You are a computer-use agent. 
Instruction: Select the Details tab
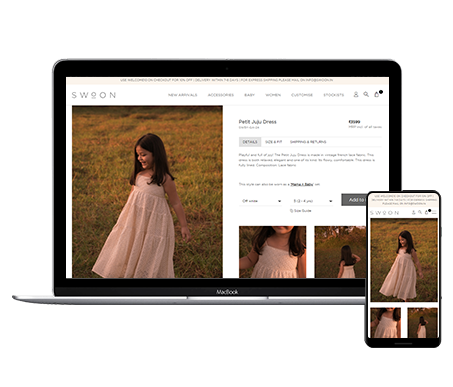(x=250, y=142)
